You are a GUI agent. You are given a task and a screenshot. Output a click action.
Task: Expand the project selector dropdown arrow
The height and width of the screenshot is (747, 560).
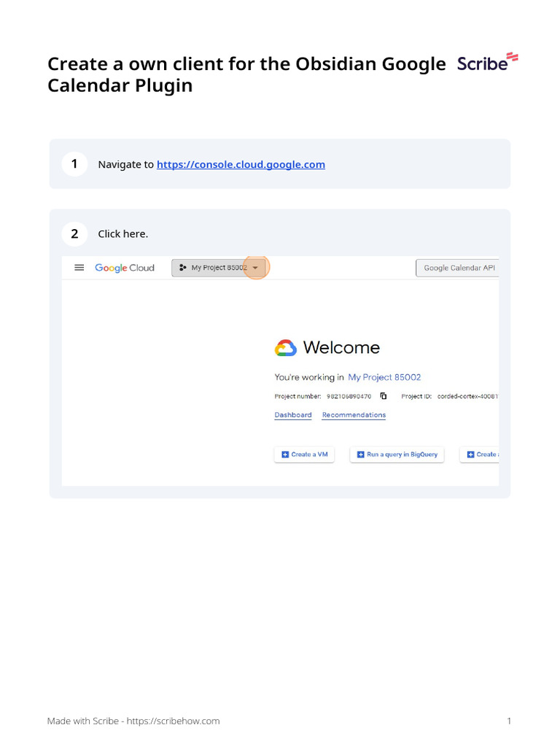(x=255, y=268)
